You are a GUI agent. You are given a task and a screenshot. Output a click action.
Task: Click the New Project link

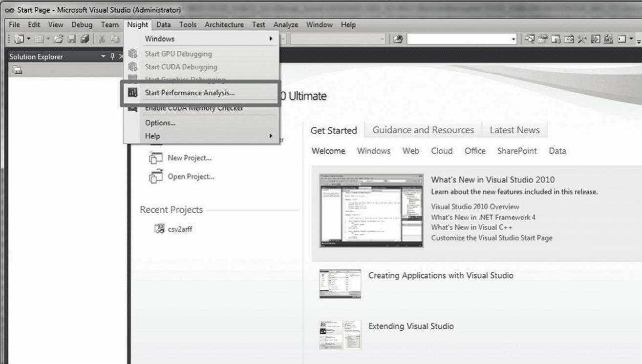[x=190, y=158]
